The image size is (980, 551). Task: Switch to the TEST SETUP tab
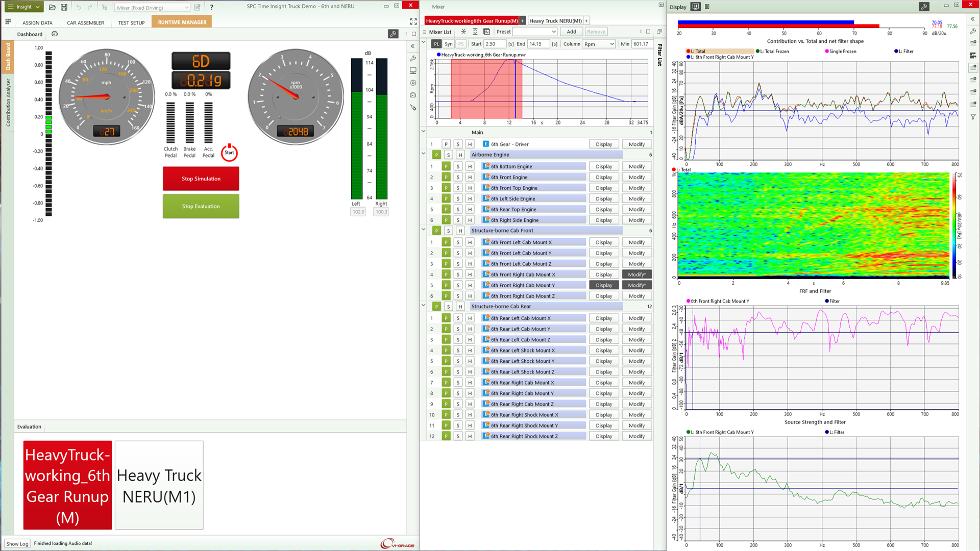(131, 22)
